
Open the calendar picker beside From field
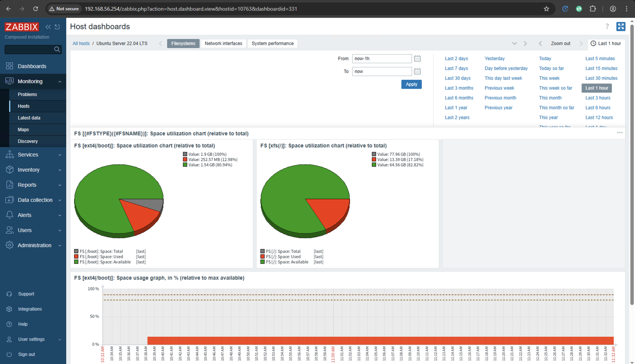pos(417,59)
